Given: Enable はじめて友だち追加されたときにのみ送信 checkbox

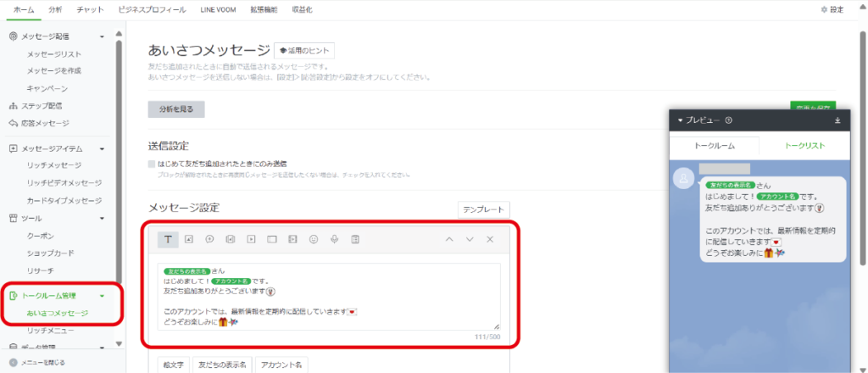Looking at the screenshot, I should coord(152,164).
